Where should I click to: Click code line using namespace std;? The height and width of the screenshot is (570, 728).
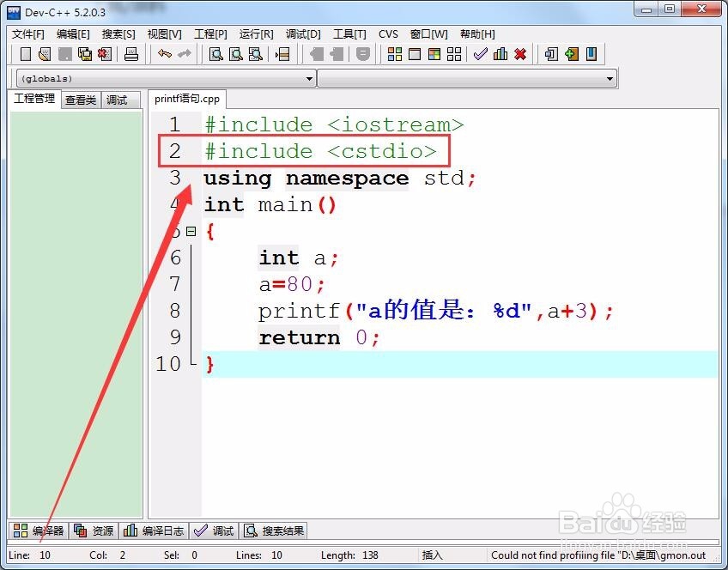(340, 179)
